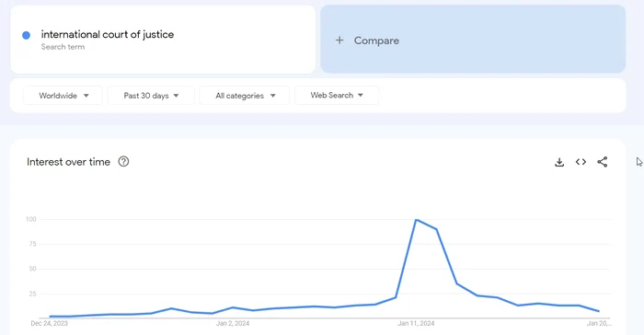Viewport: 644px width, 335px height.
Task: Click the Dec 24, 2023 axis label
Action: pyautogui.click(x=50, y=323)
